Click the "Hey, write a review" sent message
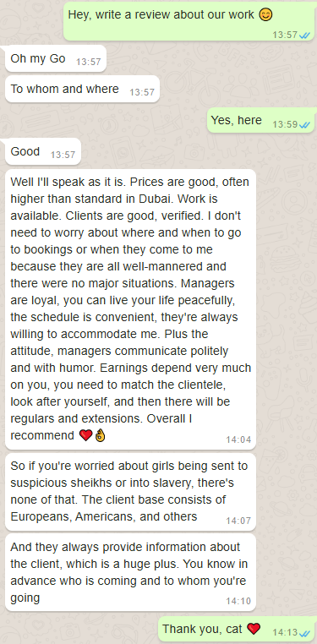317x644 pixels. [190, 21]
